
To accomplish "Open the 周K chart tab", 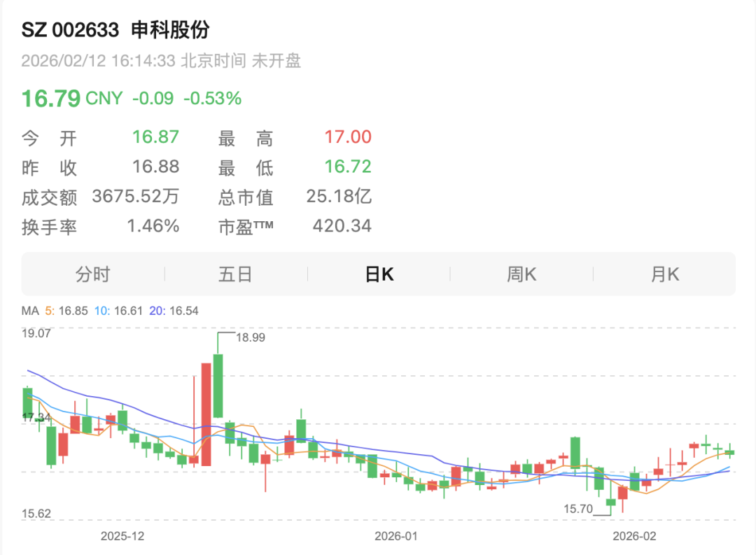I will (x=521, y=274).
